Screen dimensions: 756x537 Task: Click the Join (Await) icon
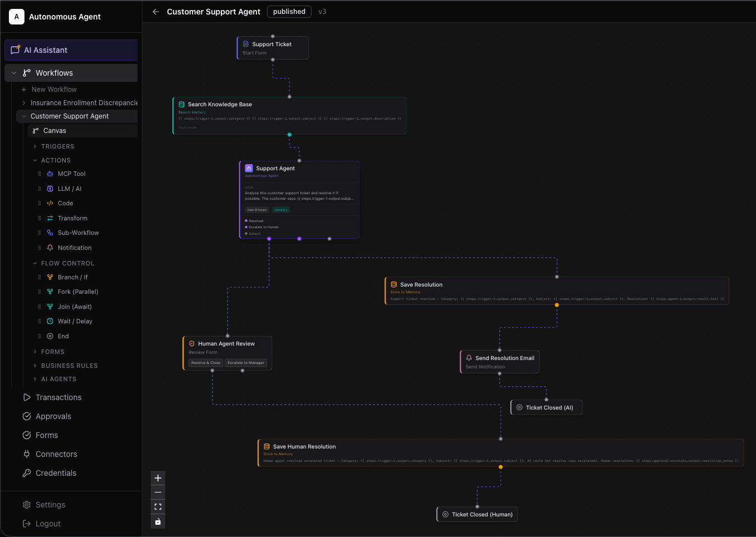click(50, 307)
